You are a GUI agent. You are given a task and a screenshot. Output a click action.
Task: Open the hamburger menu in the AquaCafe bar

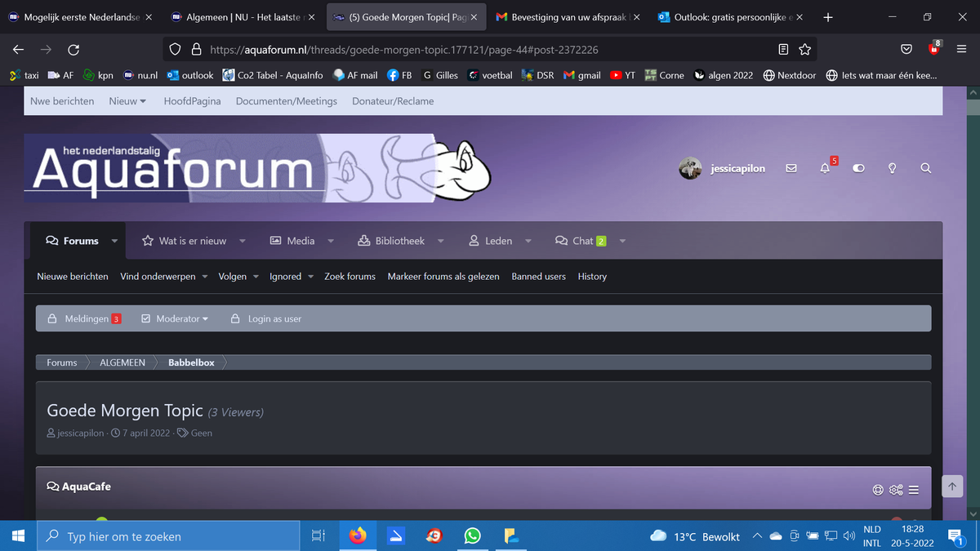913,490
